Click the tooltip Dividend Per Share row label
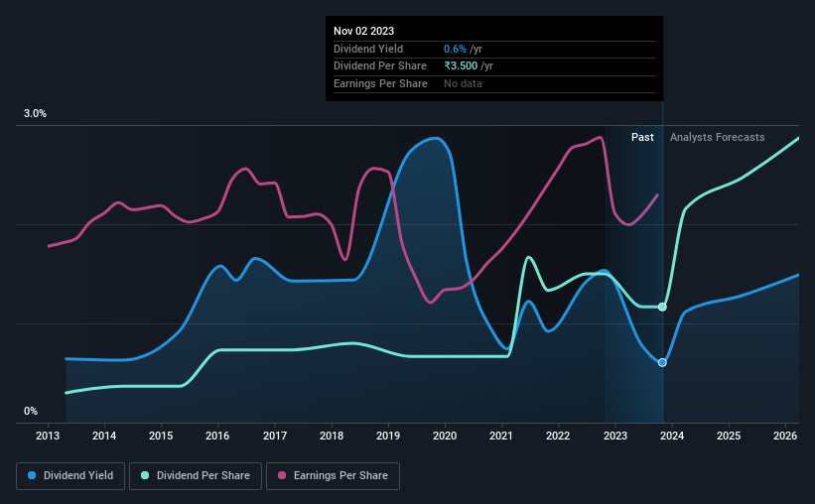 pos(380,66)
